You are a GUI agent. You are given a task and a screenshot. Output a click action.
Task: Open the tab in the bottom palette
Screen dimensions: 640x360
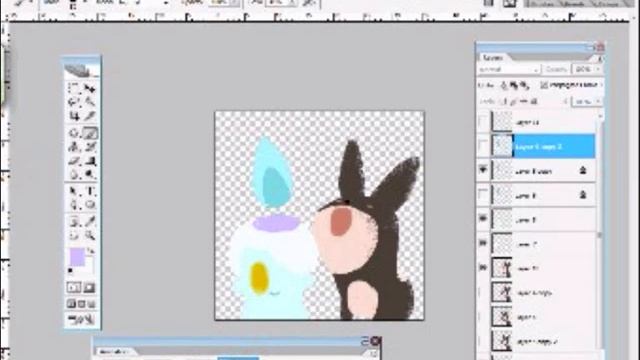click(x=115, y=351)
